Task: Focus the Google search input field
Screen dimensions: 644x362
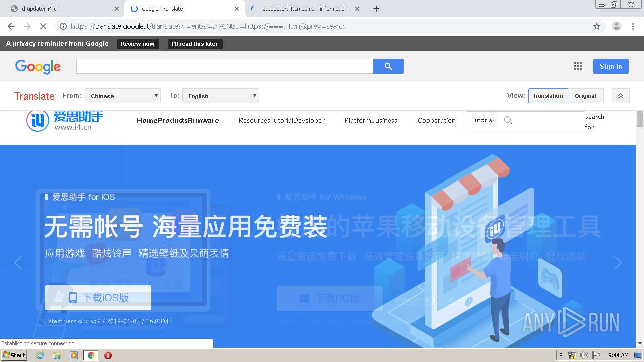Action: click(x=225, y=66)
